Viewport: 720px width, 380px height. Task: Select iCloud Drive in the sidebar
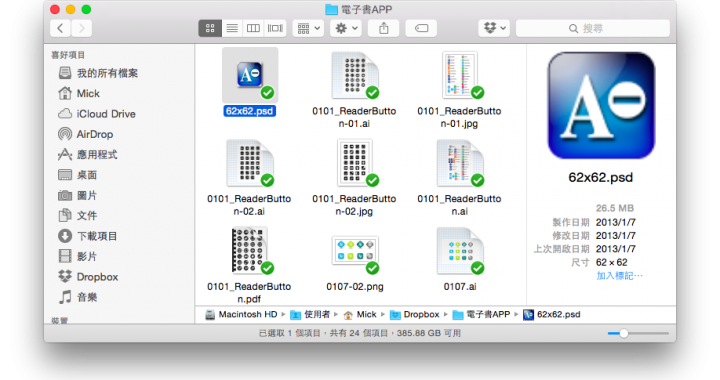97,114
